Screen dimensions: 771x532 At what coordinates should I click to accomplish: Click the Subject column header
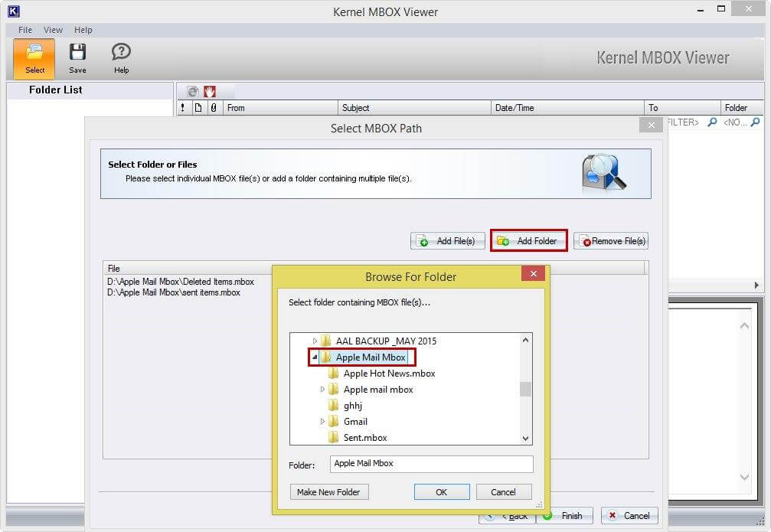414,108
